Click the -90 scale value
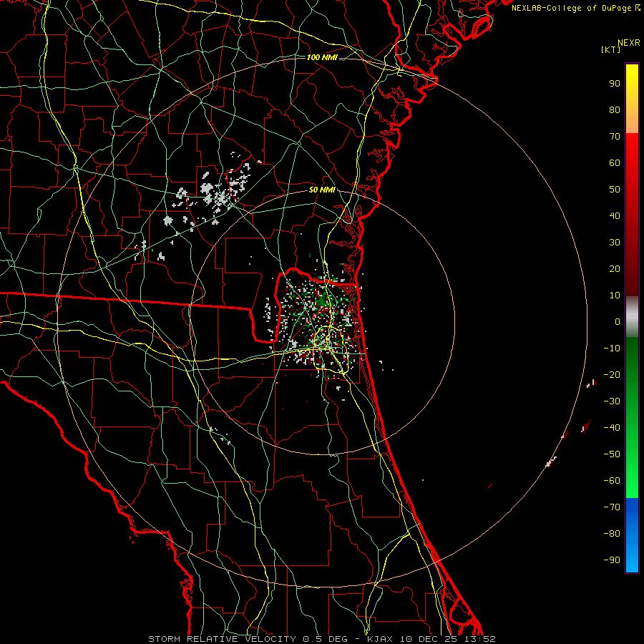 [x=612, y=560]
